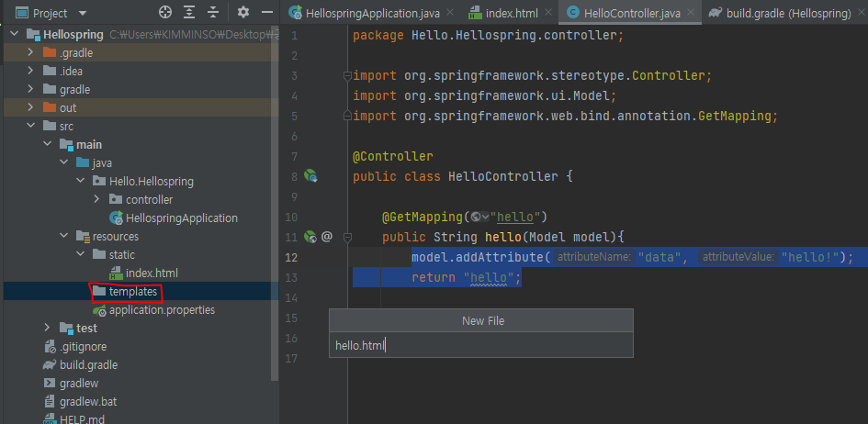
Task: Click the "hello!" attribute value string
Action: coord(810,258)
